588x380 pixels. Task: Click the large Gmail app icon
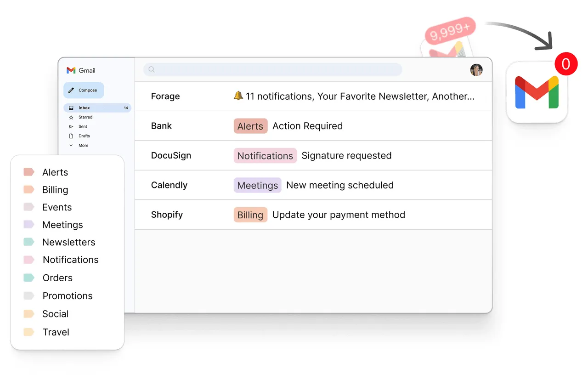pyautogui.click(x=537, y=92)
